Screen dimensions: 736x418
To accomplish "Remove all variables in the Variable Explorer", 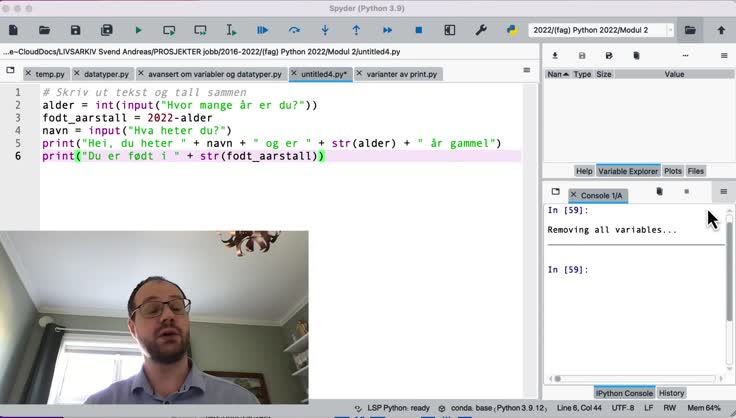I will tap(636, 56).
